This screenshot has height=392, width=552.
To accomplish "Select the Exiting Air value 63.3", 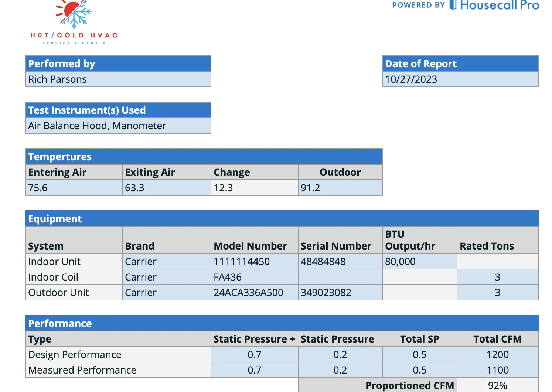I will [x=166, y=188].
